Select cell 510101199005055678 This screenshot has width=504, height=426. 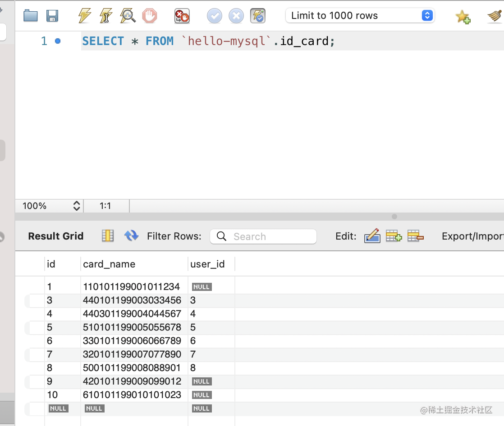[x=134, y=327]
